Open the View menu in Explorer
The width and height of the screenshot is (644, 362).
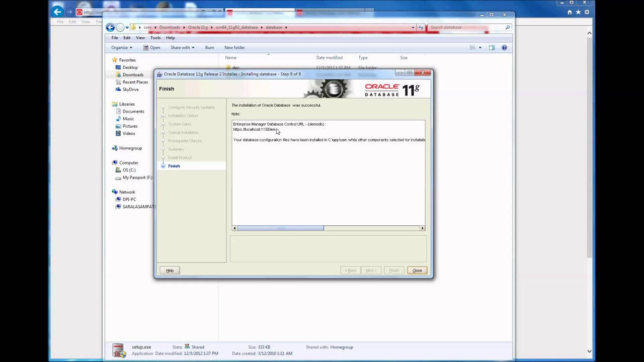[140, 38]
